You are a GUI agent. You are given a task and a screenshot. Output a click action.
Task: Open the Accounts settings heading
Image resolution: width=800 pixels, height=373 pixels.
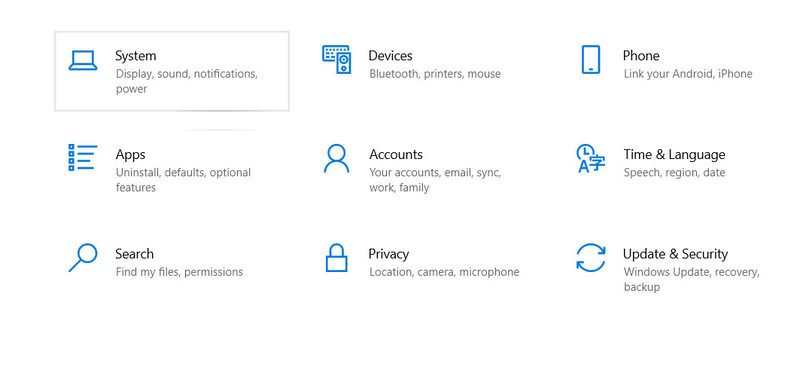pyautogui.click(x=396, y=155)
